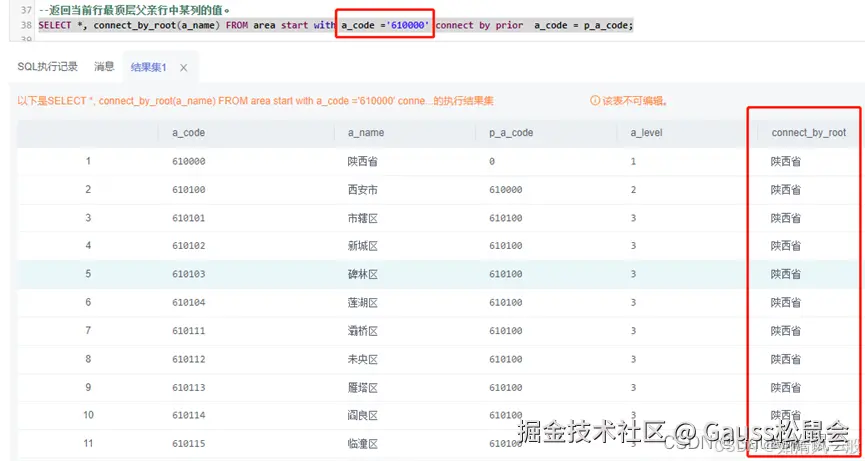Click the a_name cell 西安市

[362, 190]
